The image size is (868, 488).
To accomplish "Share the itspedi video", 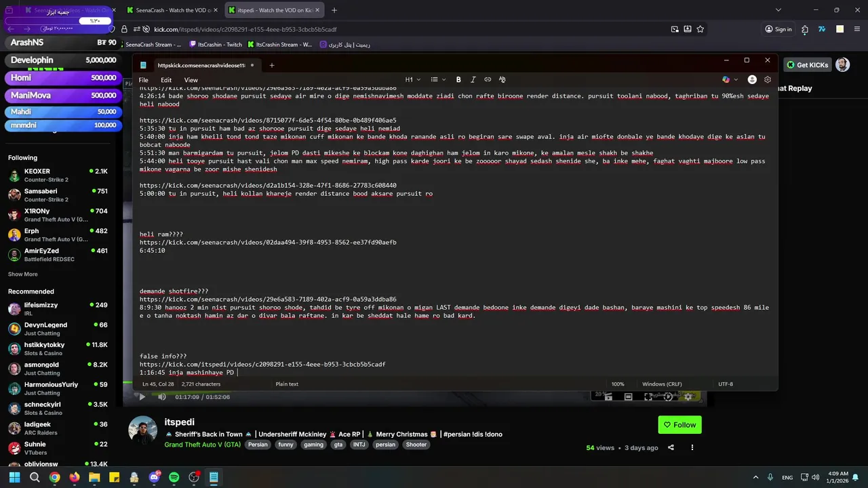I will coord(671,447).
